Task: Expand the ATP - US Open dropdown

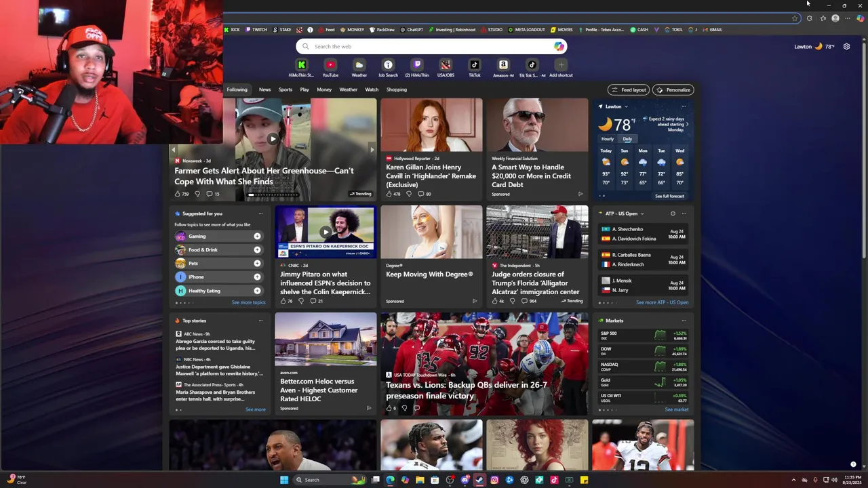Action: 642,213
